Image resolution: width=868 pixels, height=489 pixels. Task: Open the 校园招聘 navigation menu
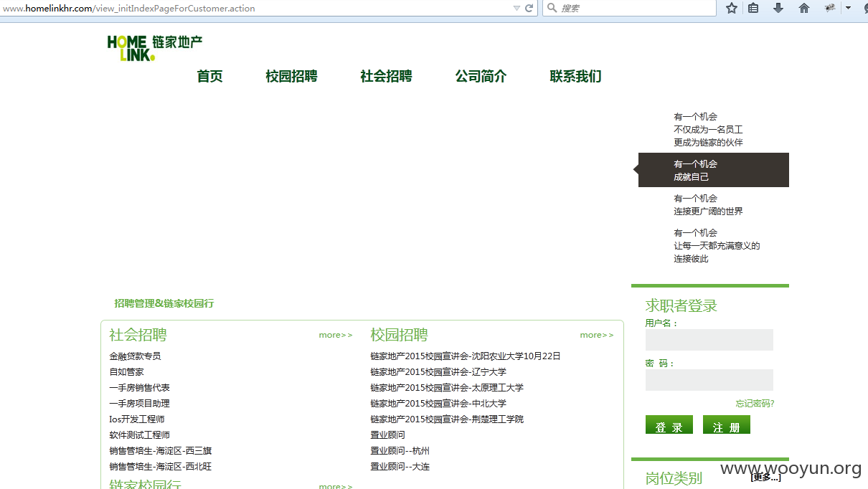tap(291, 76)
